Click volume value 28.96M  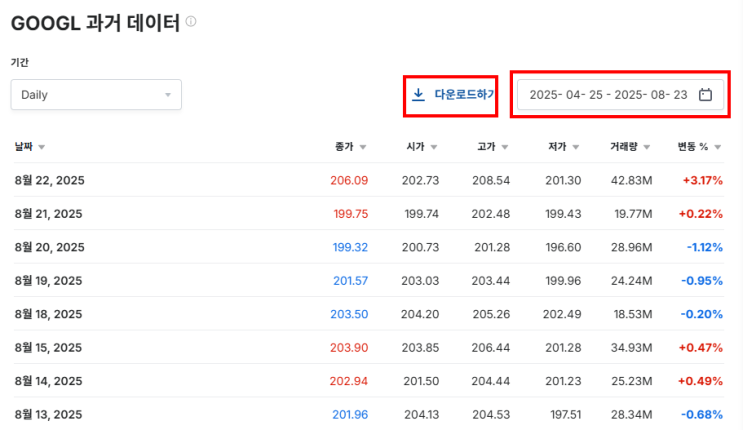(632, 247)
